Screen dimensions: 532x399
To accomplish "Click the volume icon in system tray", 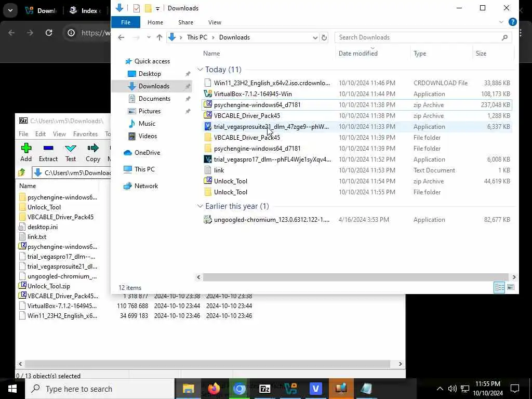I will 452,389.
